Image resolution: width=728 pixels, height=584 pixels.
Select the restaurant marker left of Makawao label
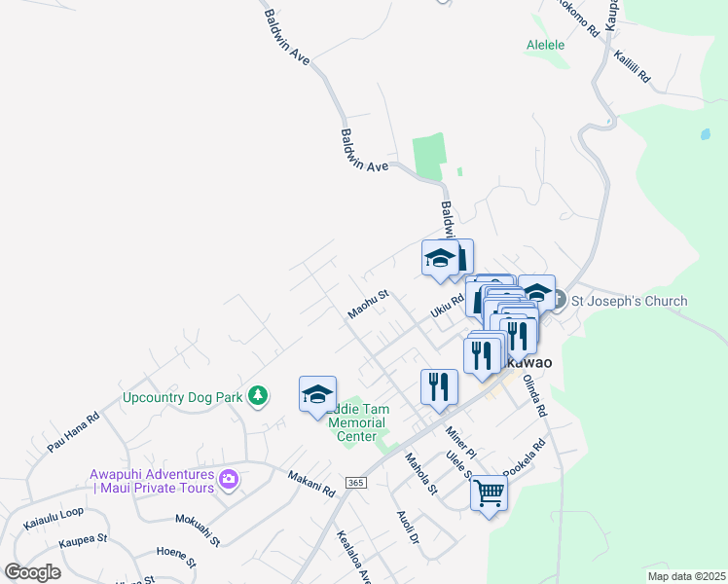click(482, 357)
